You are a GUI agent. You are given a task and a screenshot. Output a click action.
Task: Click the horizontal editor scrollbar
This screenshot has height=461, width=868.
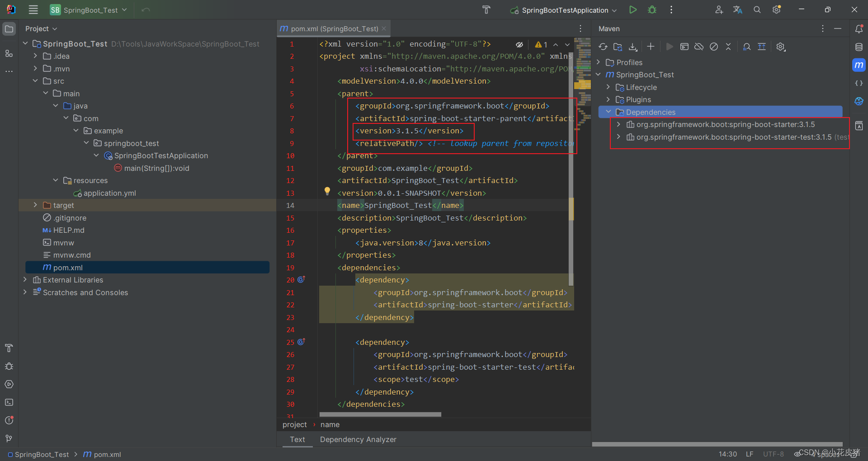[380, 414]
